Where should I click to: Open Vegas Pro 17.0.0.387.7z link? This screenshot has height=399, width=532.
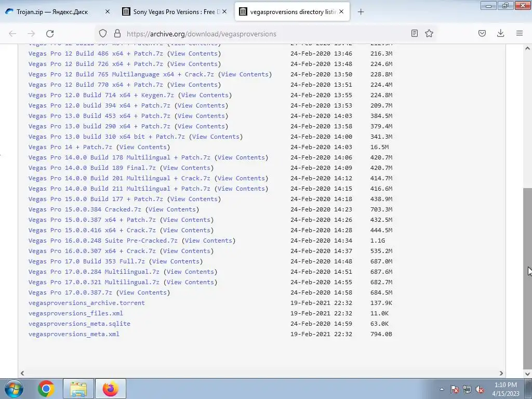pos(70,293)
